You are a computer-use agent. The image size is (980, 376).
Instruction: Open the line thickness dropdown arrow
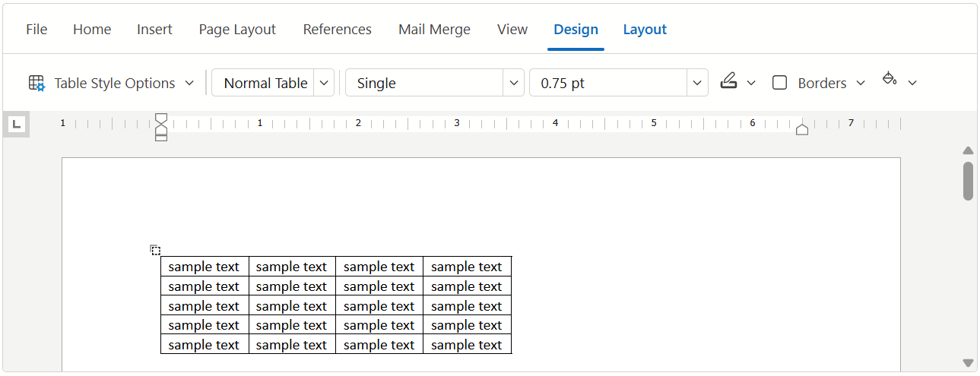pyautogui.click(x=698, y=83)
